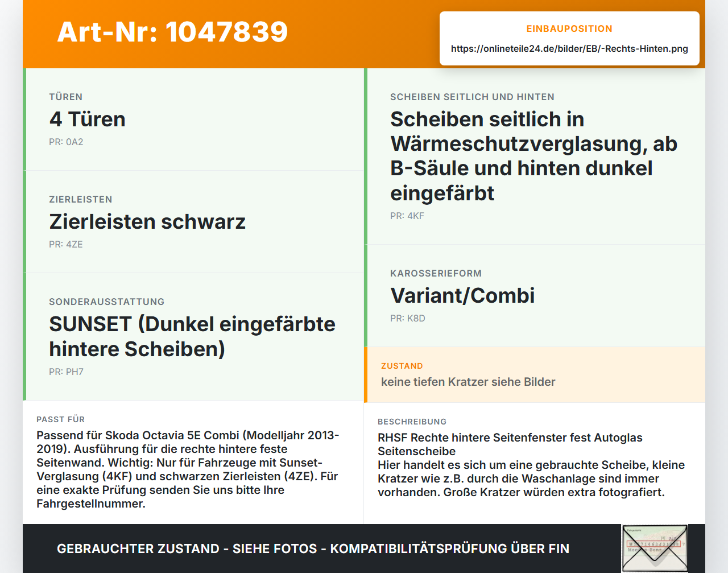728x573 pixels.
Task: Select the Skoda Octavia 5E Combi paragraph
Action: [188, 469]
